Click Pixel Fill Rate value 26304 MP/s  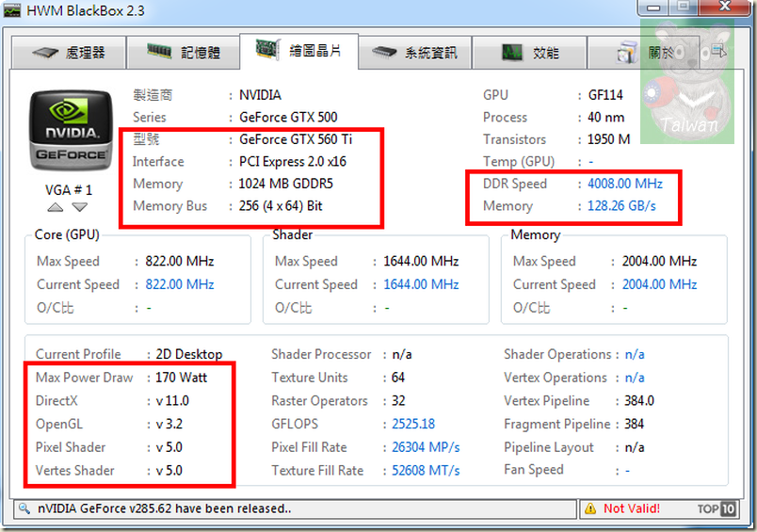coord(426,447)
